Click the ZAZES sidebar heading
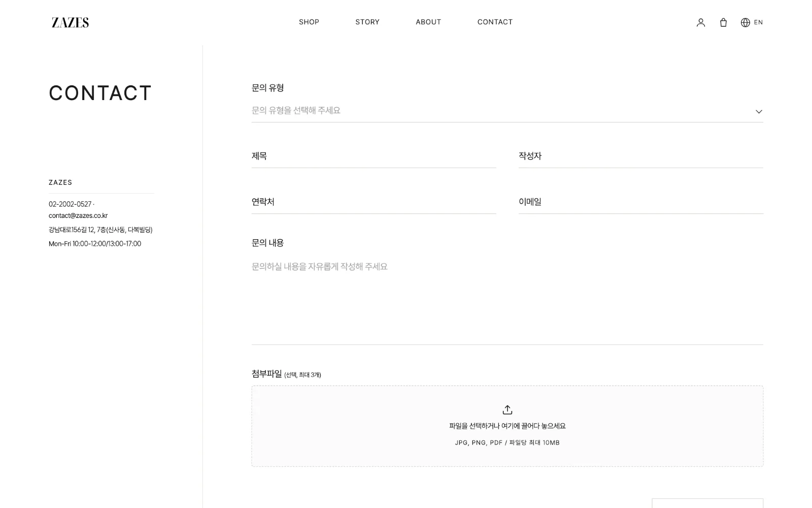The height and width of the screenshot is (508, 812). (60, 182)
